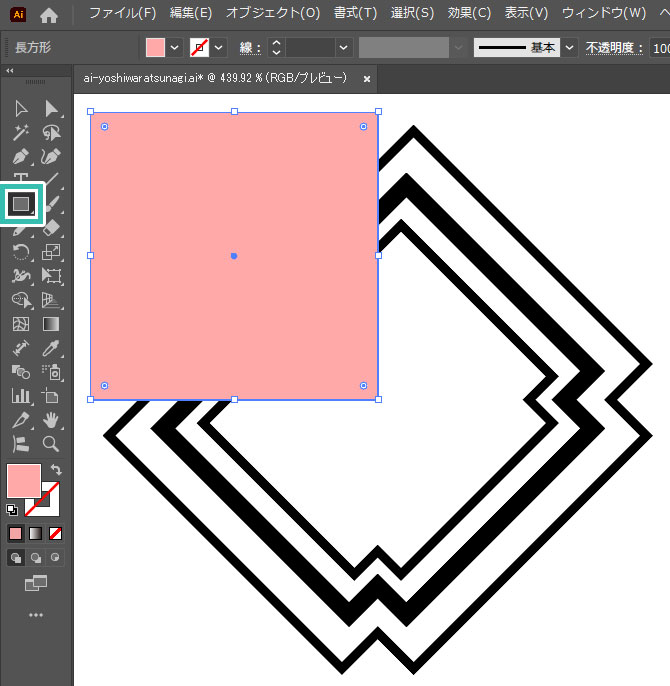
Task: Select the Magic Wand tool
Action: tap(21, 133)
